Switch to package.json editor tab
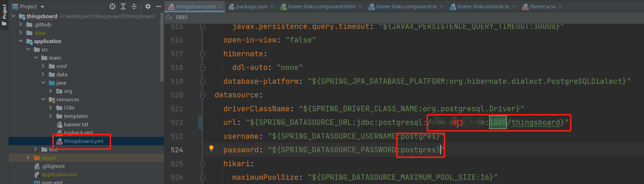This screenshot has width=644, height=184. click(x=252, y=6)
